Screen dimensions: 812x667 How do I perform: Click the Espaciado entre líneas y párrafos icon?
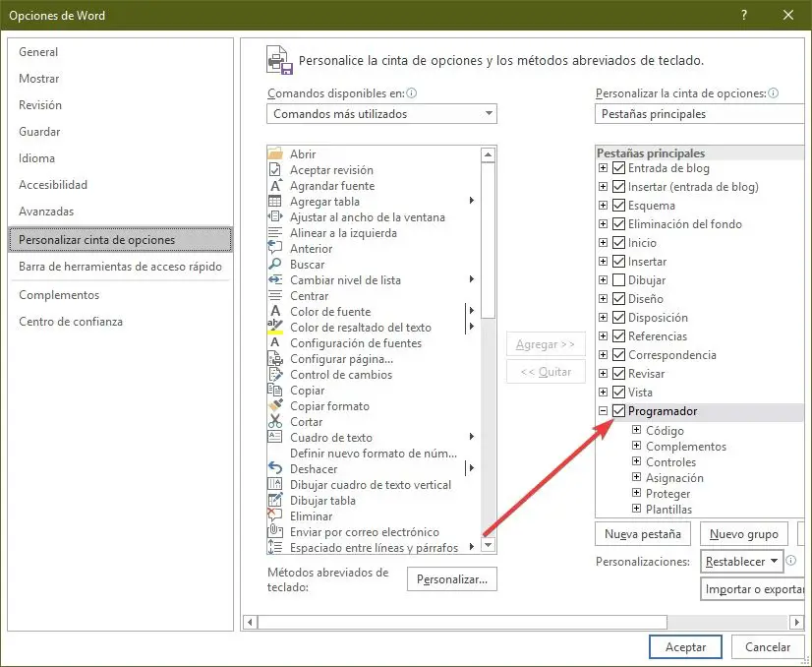point(275,547)
